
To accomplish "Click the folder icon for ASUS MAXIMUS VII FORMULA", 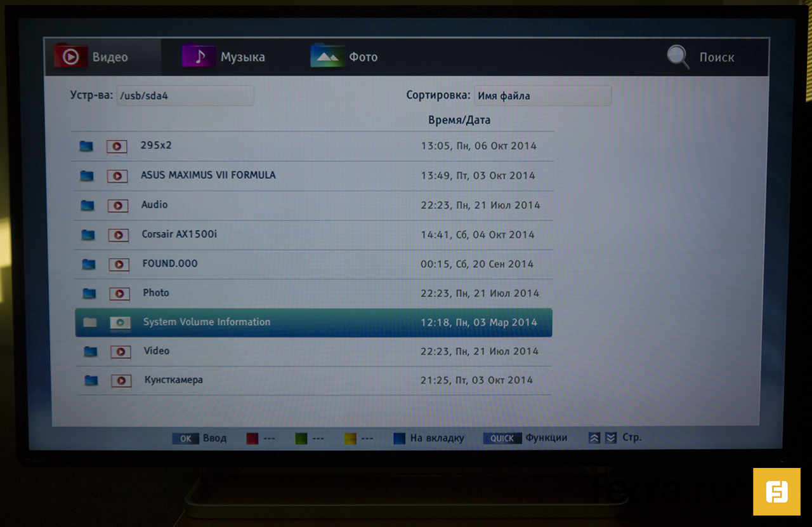I will pyautogui.click(x=87, y=176).
